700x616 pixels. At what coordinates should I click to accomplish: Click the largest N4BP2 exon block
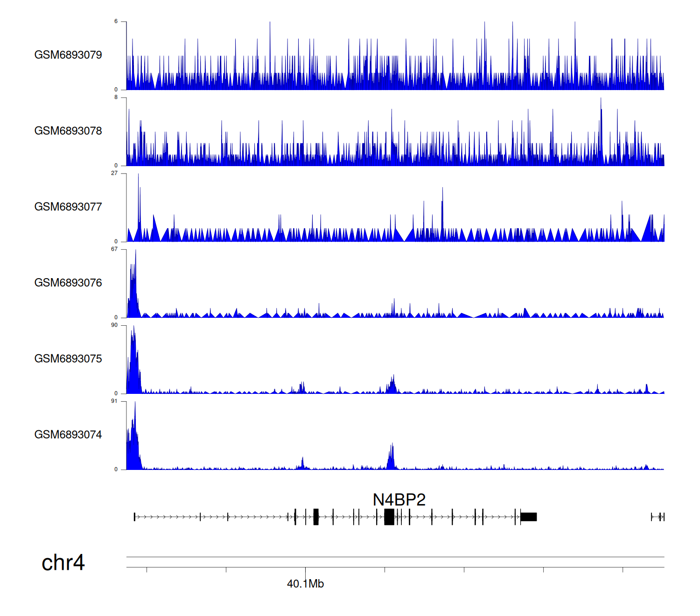pos(389,517)
